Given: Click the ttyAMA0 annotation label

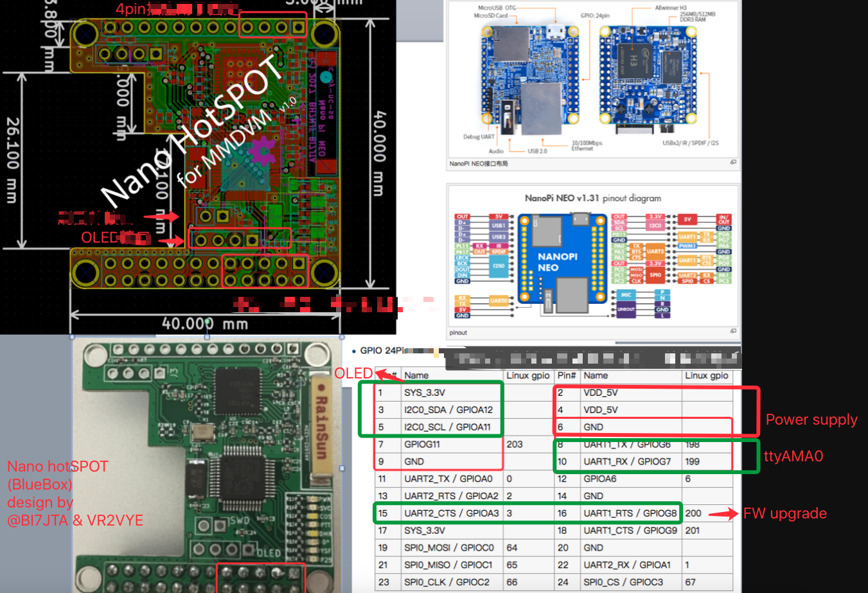Looking at the screenshot, I should coord(793,456).
